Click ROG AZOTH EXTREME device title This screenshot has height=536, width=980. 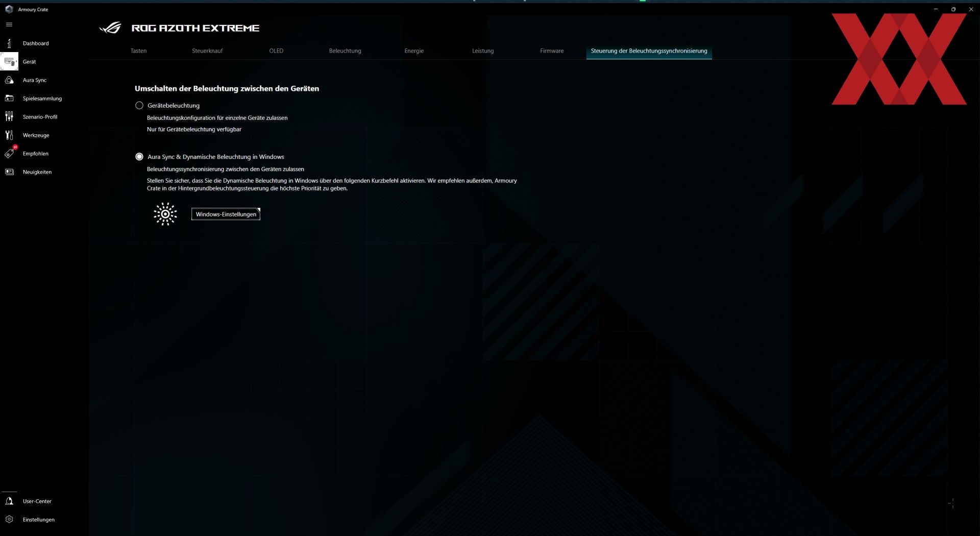(195, 28)
